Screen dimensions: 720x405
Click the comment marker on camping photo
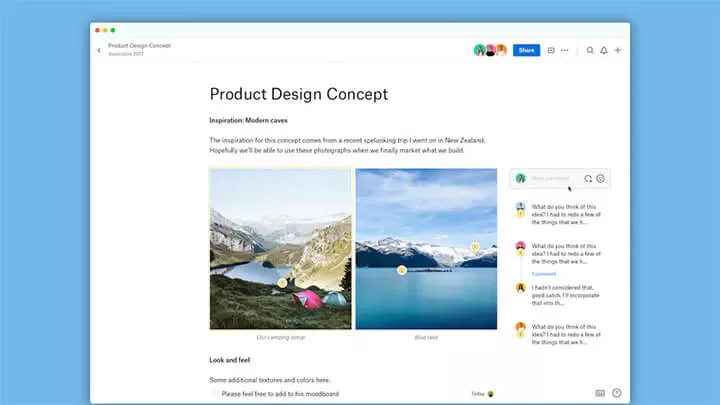click(282, 282)
